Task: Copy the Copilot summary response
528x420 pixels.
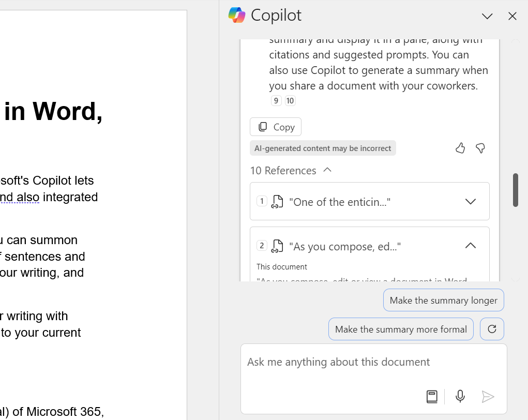Action: (276, 127)
